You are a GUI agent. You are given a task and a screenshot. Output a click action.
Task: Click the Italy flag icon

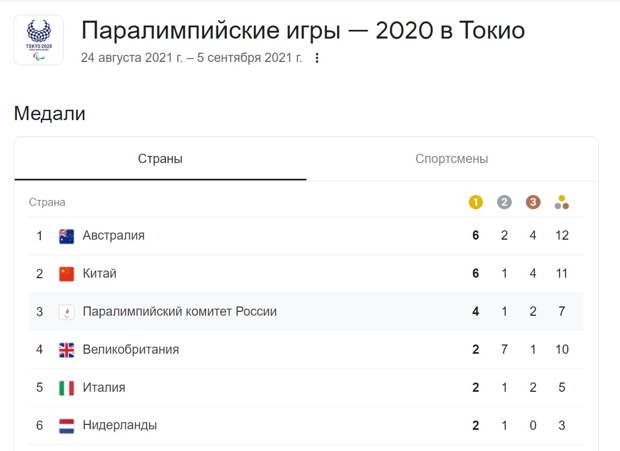coord(66,388)
